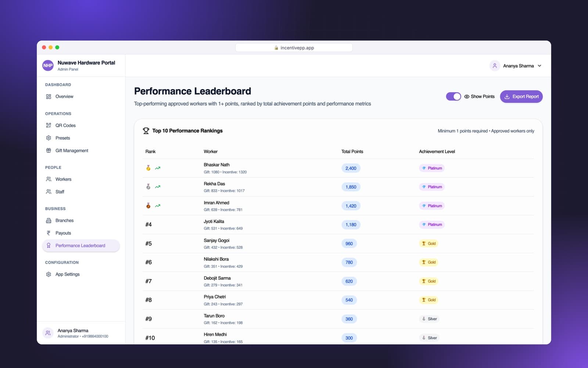
Task: Click the trophy icon beside Top 10 Rankings
Action: [x=146, y=131]
